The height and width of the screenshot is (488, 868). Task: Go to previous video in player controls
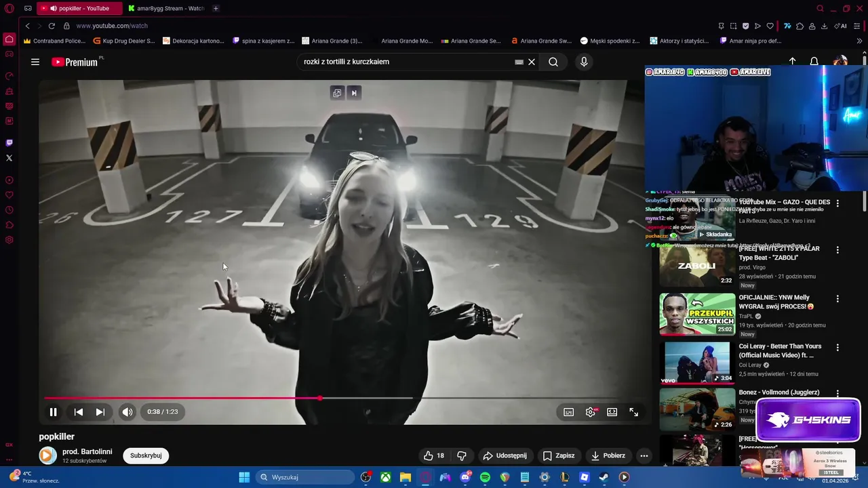(79, 412)
